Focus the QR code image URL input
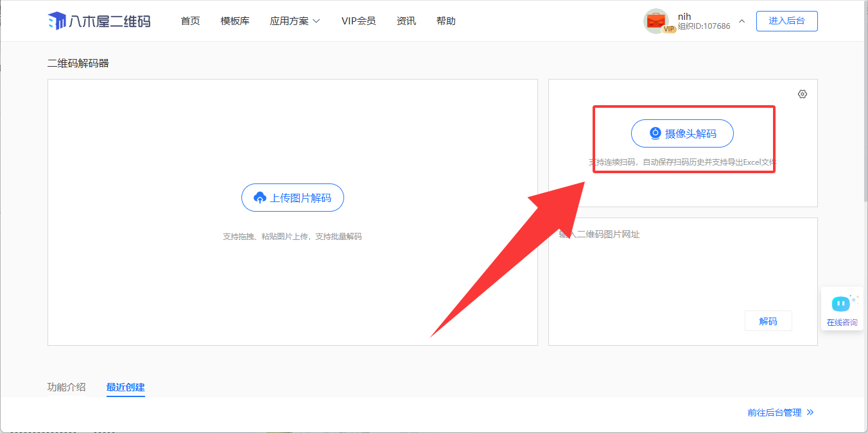This screenshot has height=433, width=868. [x=682, y=263]
